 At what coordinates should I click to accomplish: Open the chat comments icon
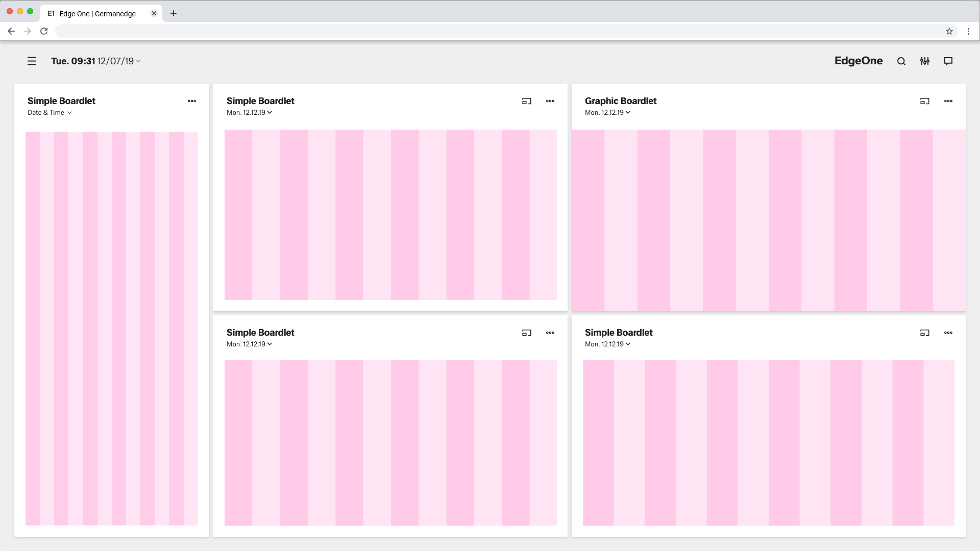click(948, 61)
